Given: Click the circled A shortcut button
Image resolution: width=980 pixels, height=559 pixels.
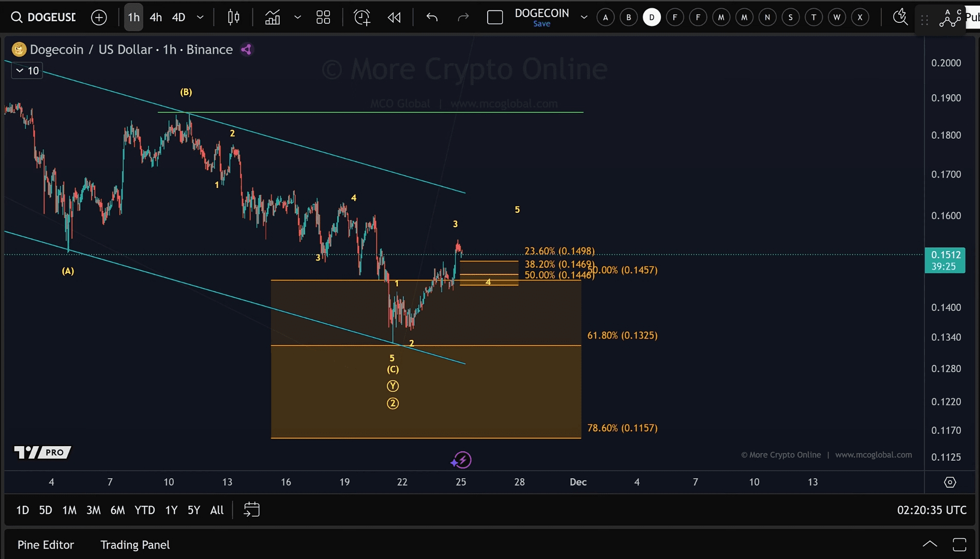Looking at the screenshot, I should [606, 18].
